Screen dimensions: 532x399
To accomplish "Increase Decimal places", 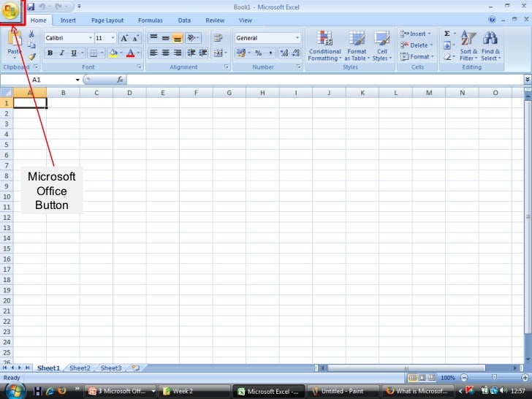I will click(x=284, y=53).
